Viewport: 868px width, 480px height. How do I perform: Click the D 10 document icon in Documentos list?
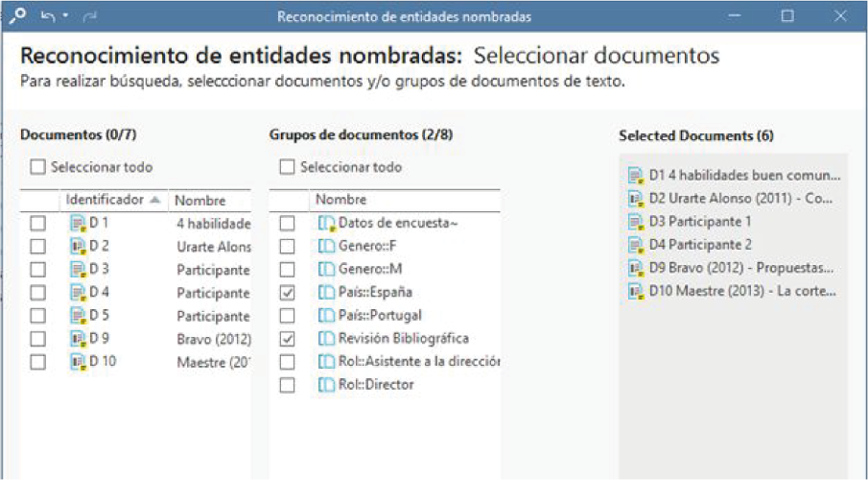[x=78, y=363]
